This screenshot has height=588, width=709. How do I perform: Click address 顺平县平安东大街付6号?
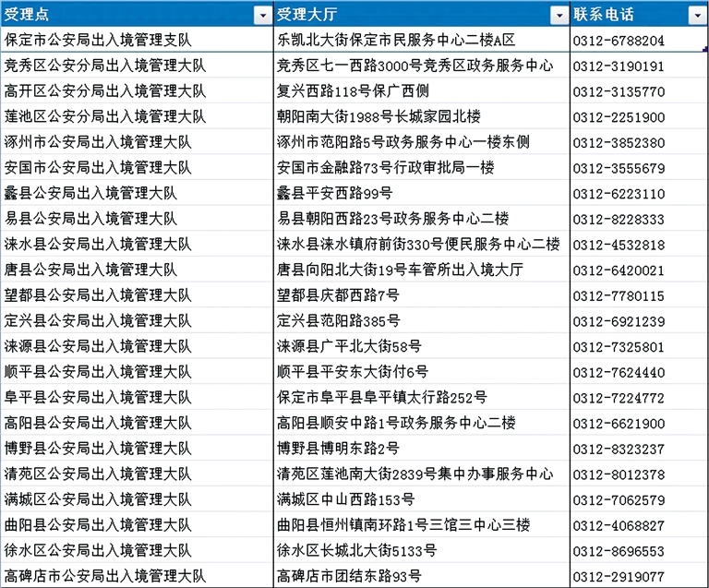pos(353,372)
